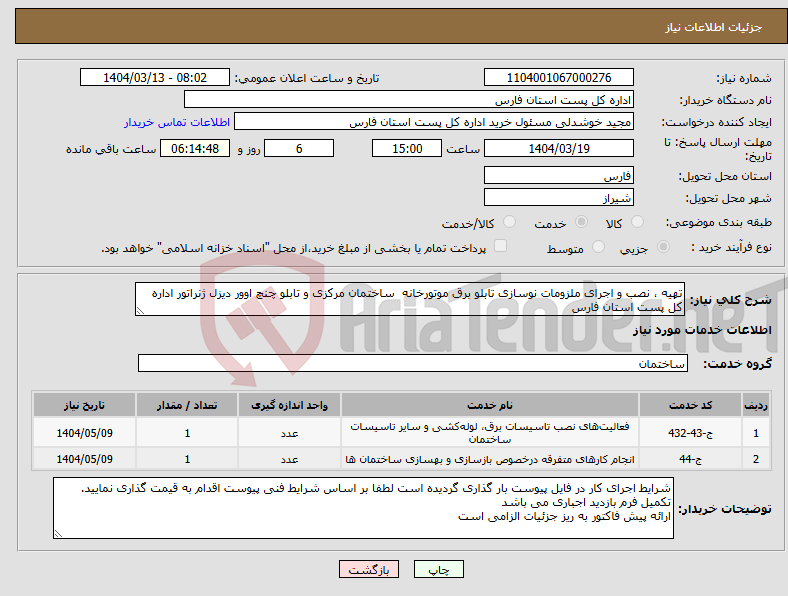Click the واحد اندازه گیری column header
This screenshot has height=596, width=788.
pos(289,405)
